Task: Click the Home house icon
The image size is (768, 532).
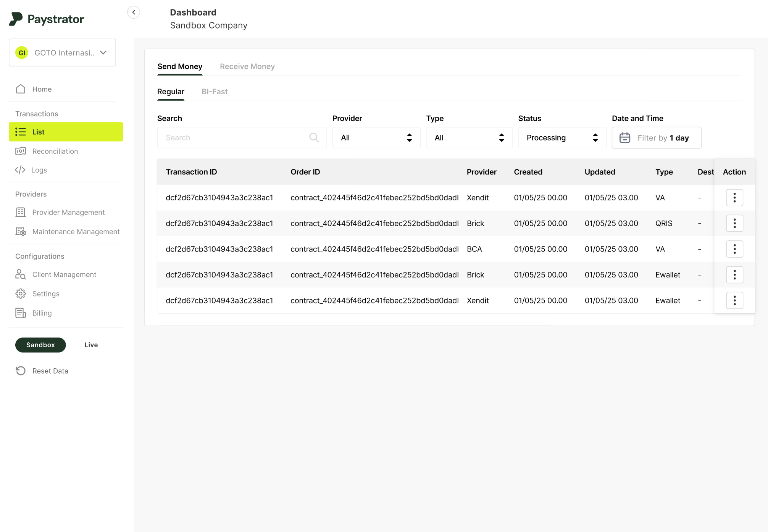Action: (x=21, y=89)
